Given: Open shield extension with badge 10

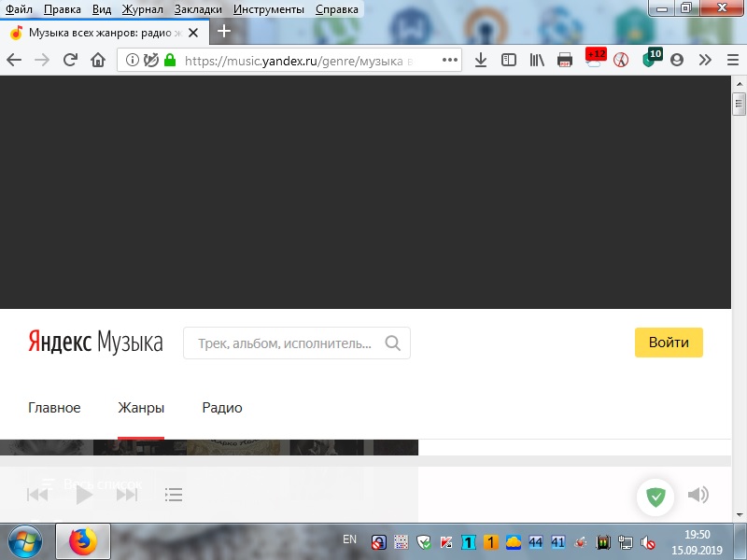Looking at the screenshot, I should [x=652, y=58].
